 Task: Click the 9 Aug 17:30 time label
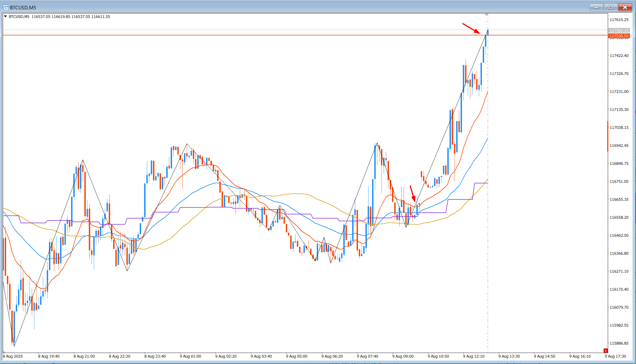coord(615,356)
